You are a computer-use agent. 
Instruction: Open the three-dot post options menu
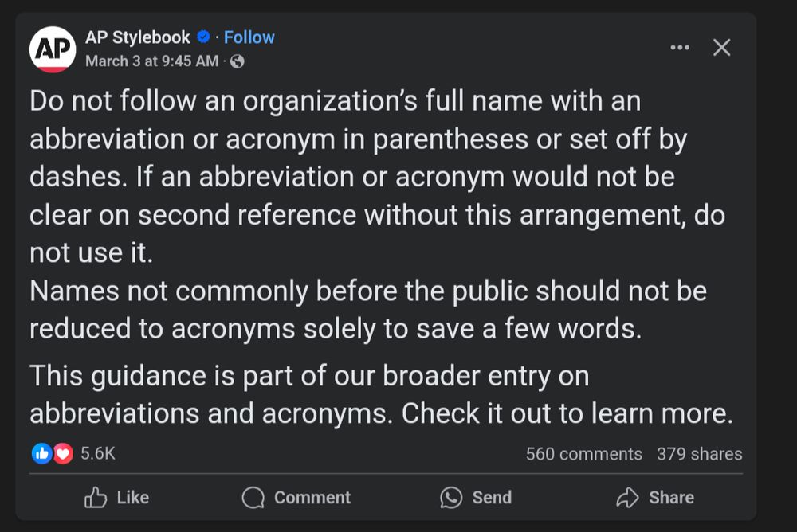pos(680,47)
